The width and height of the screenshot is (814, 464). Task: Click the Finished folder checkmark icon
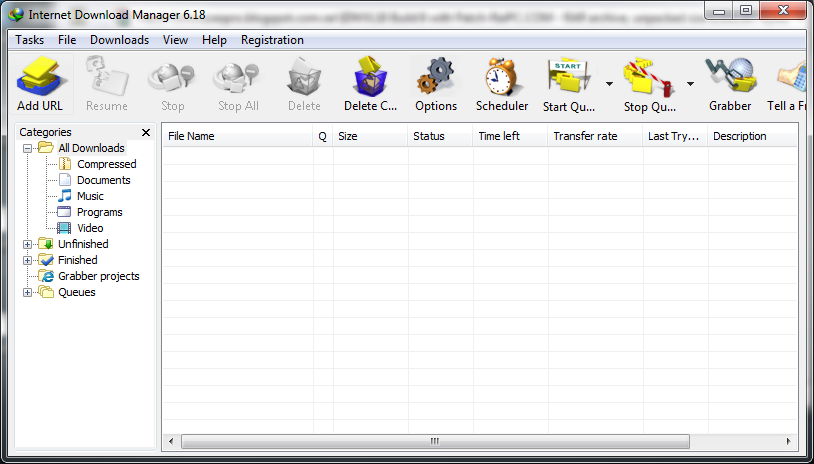point(46,260)
